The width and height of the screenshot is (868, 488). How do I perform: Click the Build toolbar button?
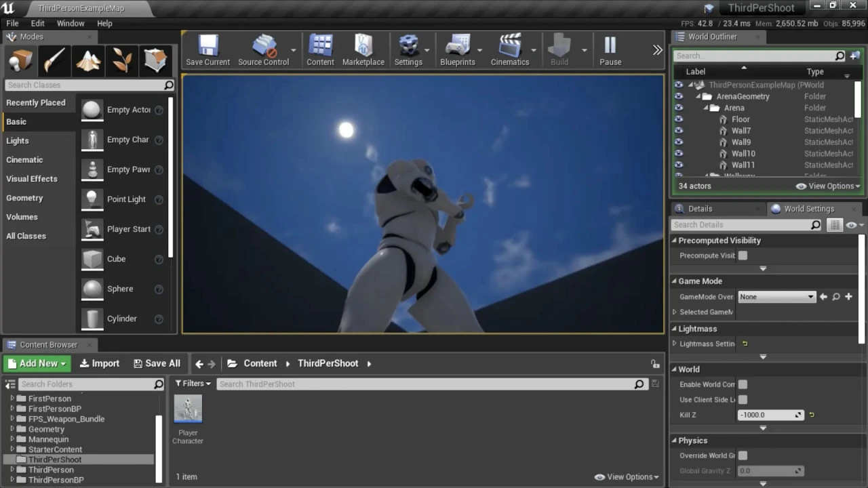tap(559, 51)
